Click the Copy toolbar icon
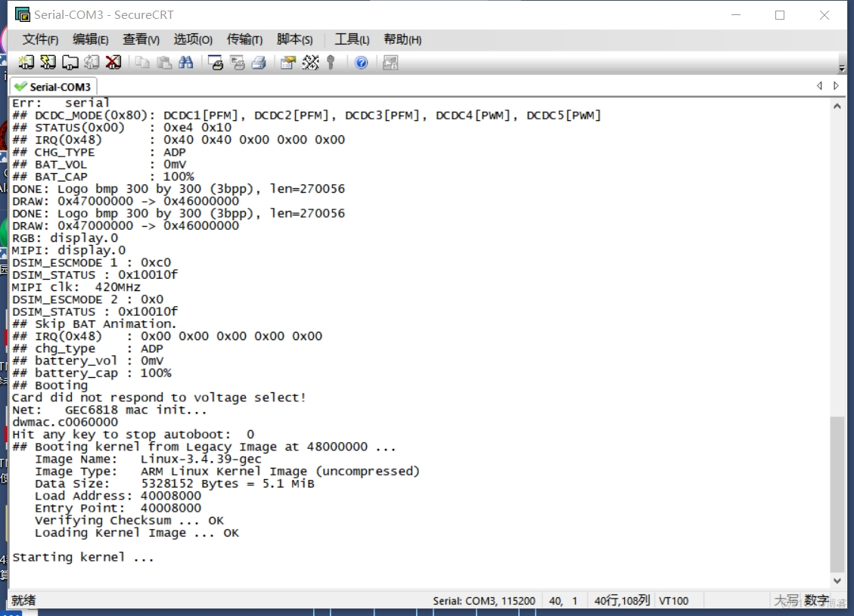 tap(142, 63)
